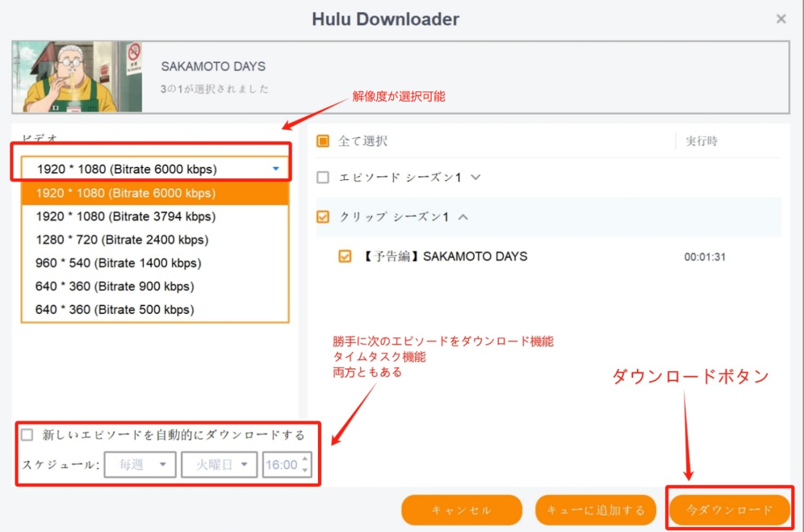Viewport: 804px width, 532px height.
Task: Click the SAKAMOTO DAYS title in header
Action: tap(213, 67)
